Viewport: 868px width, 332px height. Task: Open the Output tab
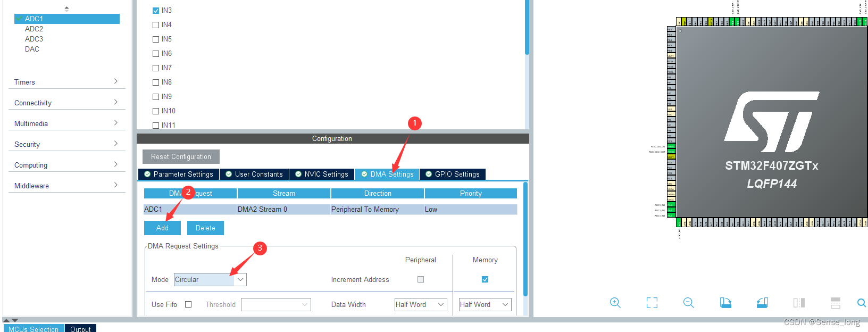coord(80,328)
